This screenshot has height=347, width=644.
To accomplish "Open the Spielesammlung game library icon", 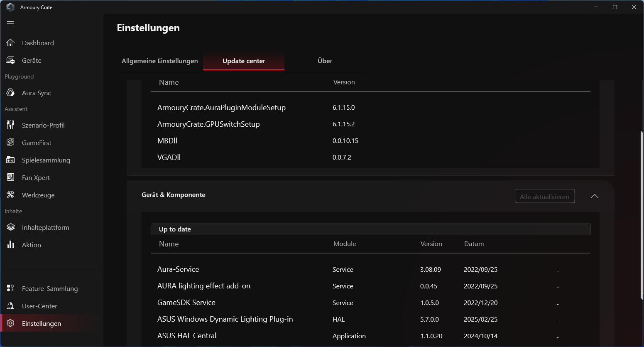I will tap(11, 160).
